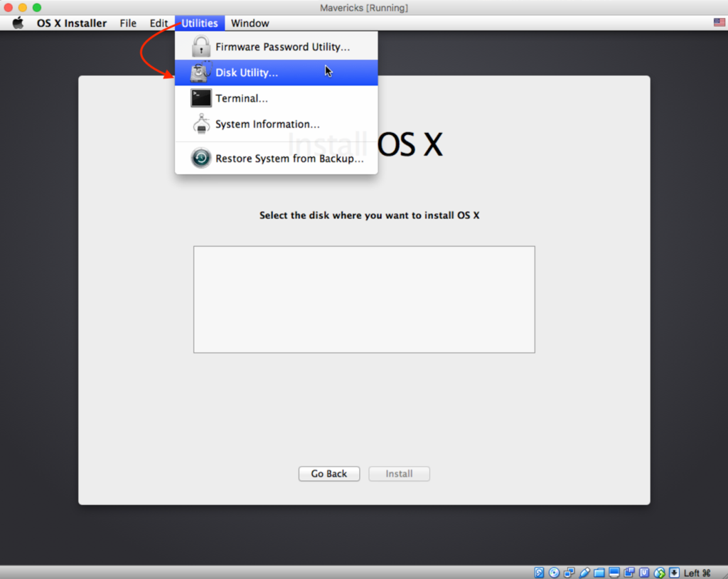Click the hard disk activity icon in status bar
This screenshot has height=579, width=728.
click(x=539, y=572)
